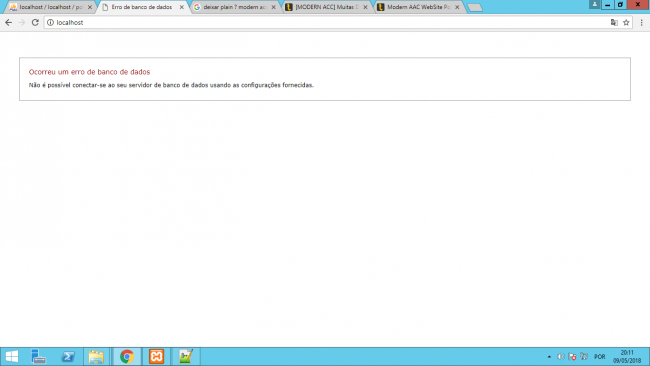This screenshot has width=650, height=366.
Task: Close the Erro de banco de dados tab
Action: pos(182,7)
